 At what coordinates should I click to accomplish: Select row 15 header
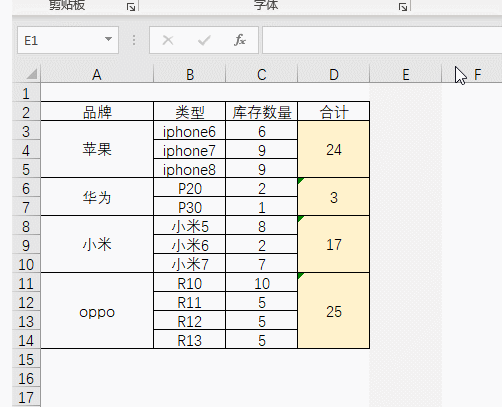(x=26, y=359)
